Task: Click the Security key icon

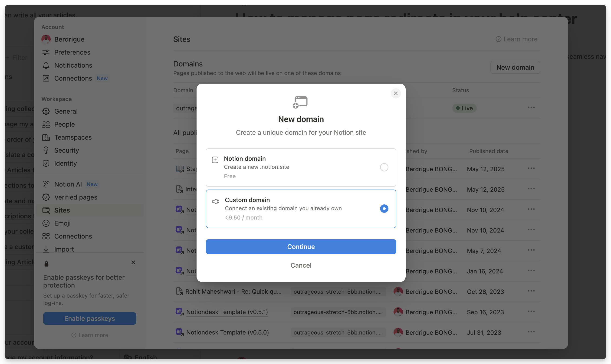Action: point(46,150)
